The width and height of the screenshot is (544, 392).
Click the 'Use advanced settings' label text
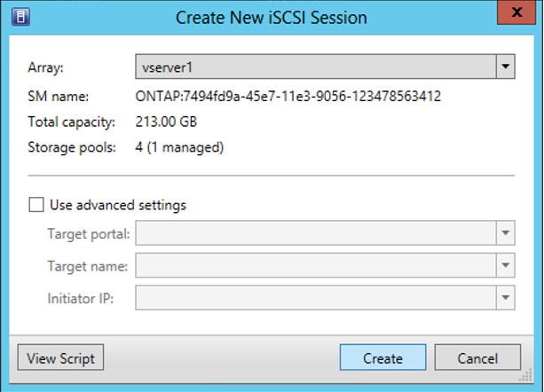point(118,205)
